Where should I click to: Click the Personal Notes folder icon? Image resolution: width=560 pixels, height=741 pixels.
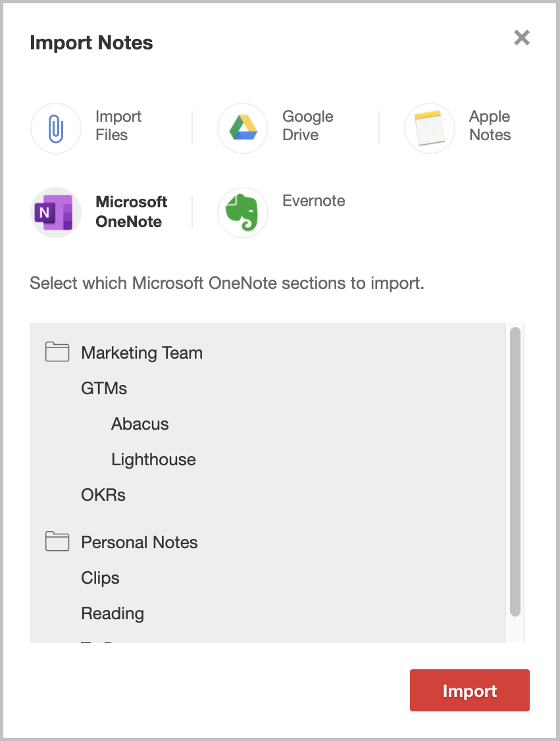(57, 542)
